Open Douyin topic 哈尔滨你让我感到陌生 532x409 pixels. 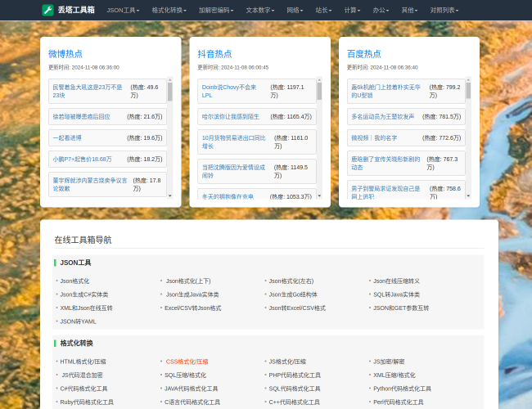click(x=230, y=117)
